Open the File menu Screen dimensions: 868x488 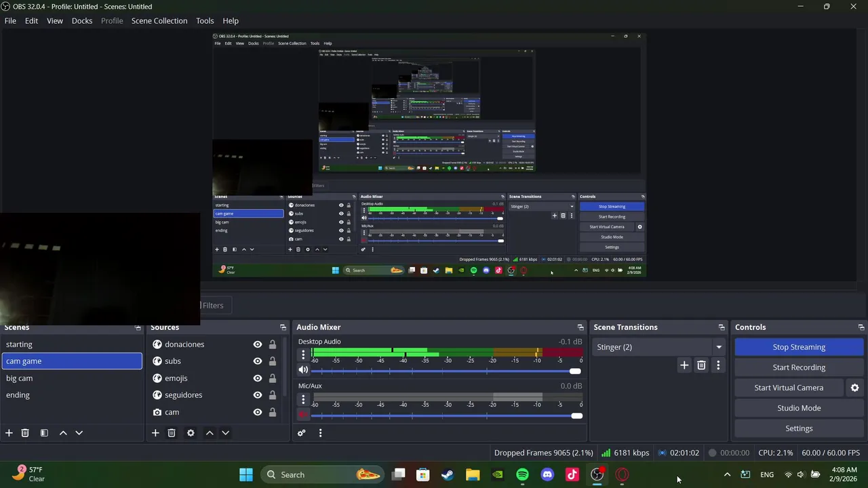pos(10,21)
